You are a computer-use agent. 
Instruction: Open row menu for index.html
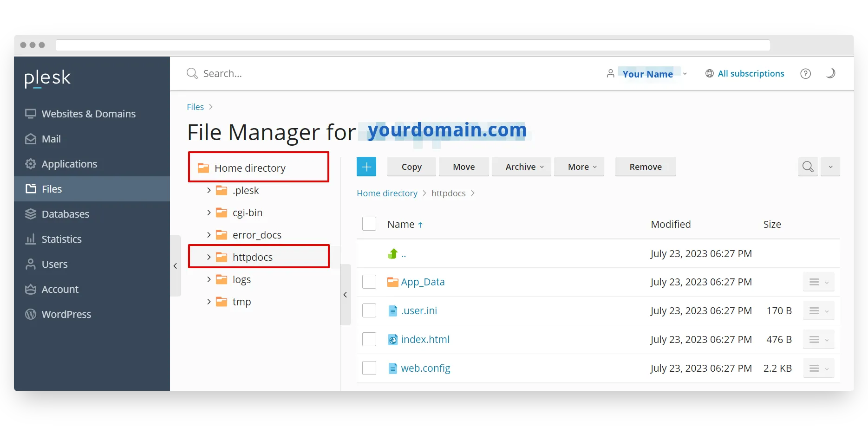tap(819, 340)
